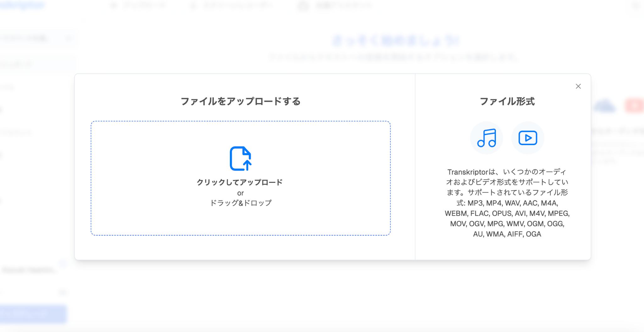Screen dimensions: 644x332
Task: Click the supported formats description text
Action: click(x=507, y=203)
